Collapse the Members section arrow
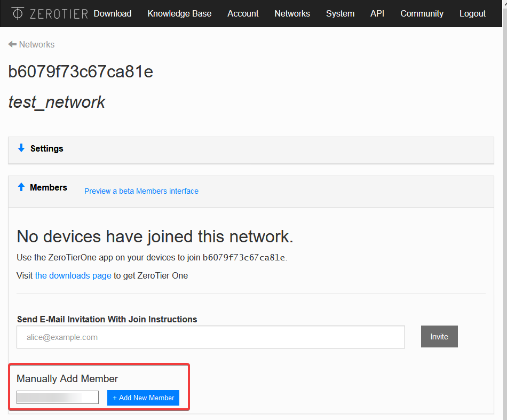The height and width of the screenshot is (420, 507). 21,187
